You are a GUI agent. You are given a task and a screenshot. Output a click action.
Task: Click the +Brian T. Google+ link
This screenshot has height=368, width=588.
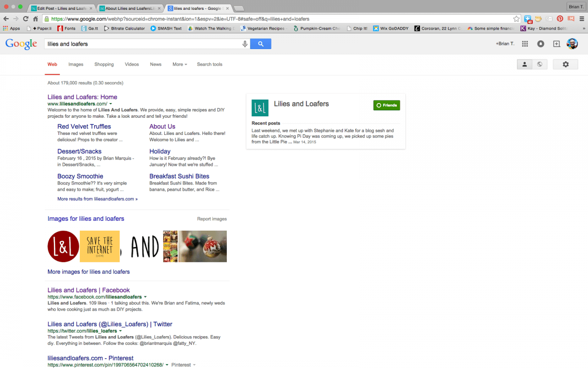click(x=505, y=44)
